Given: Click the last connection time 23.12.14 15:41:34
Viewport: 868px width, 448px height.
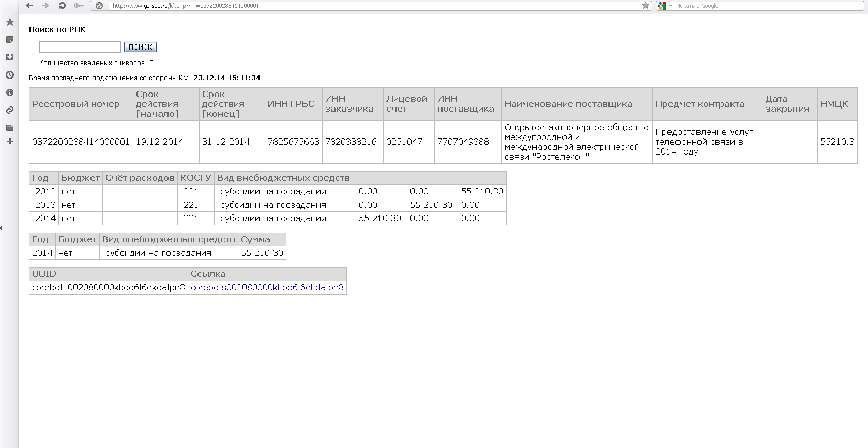Looking at the screenshot, I should coord(227,78).
